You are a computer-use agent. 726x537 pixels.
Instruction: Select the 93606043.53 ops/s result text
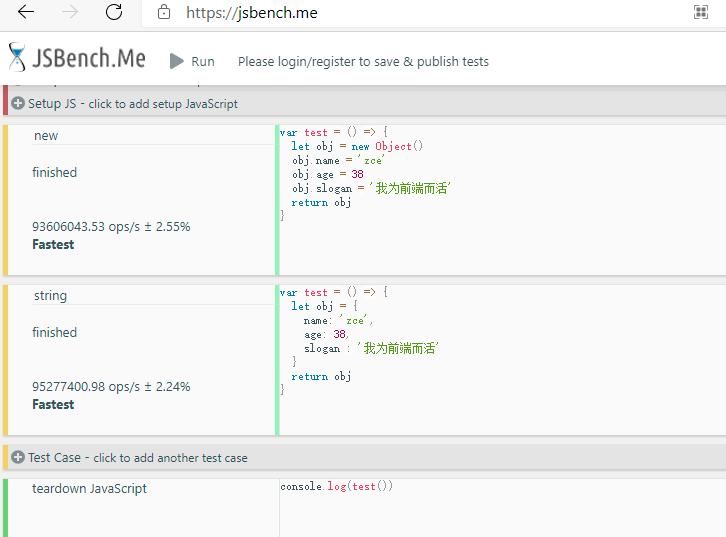pyautogui.click(x=111, y=227)
